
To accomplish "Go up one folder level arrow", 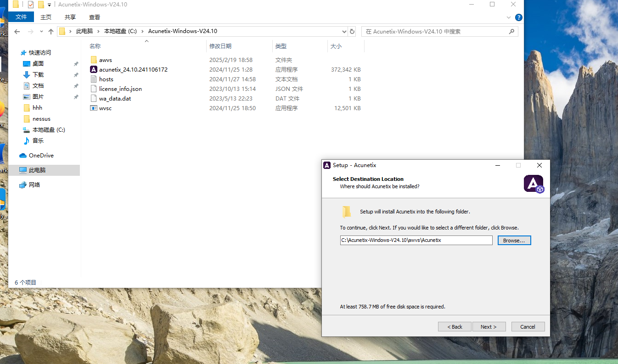I will click(x=51, y=32).
